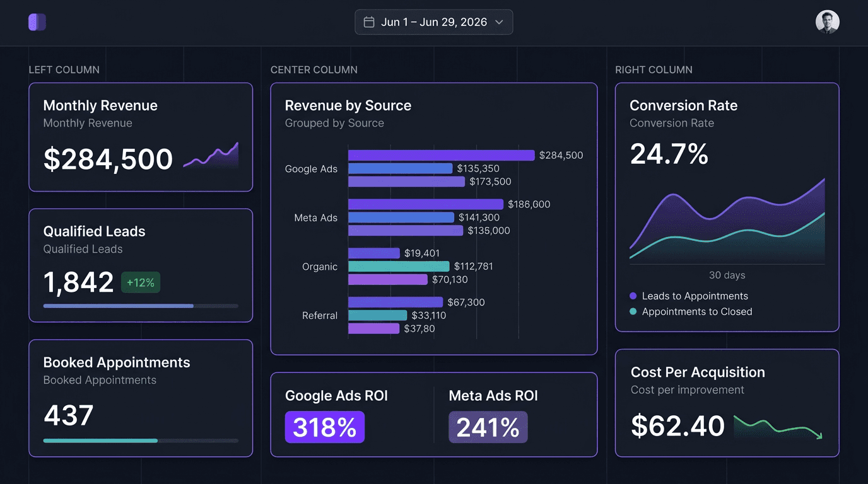Image resolution: width=868 pixels, height=484 pixels.
Task: Click the Meta Ads ROI label
Action: 493,396
